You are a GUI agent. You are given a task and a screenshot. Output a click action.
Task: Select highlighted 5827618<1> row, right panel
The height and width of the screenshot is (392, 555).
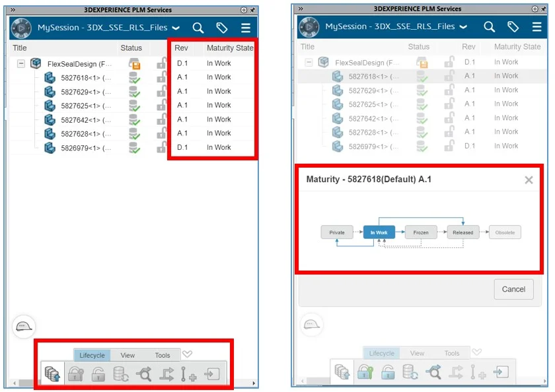coord(422,76)
